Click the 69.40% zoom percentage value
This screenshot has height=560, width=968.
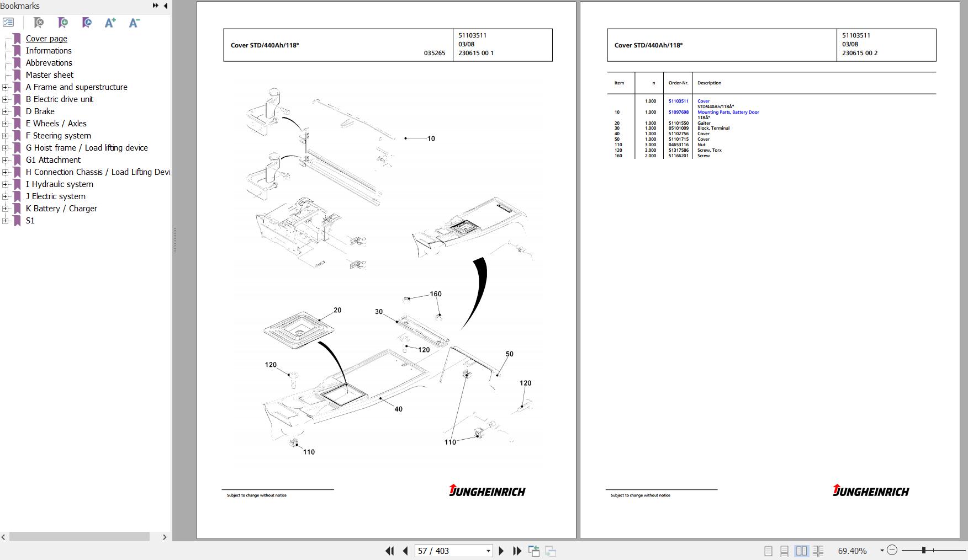(x=853, y=551)
